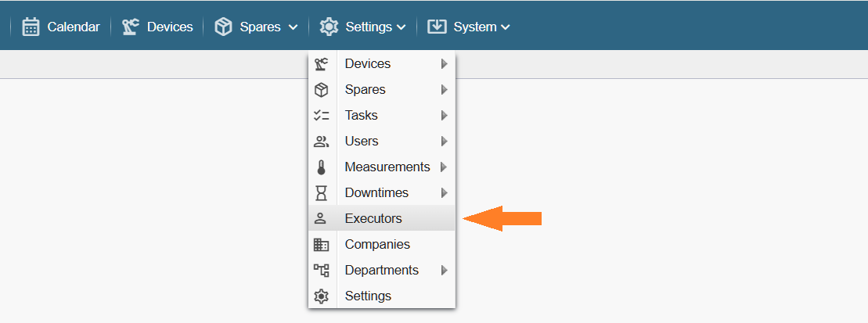Click the System download icon in the navbar
The height and width of the screenshot is (323, 868).
click(x=437, y=27)
